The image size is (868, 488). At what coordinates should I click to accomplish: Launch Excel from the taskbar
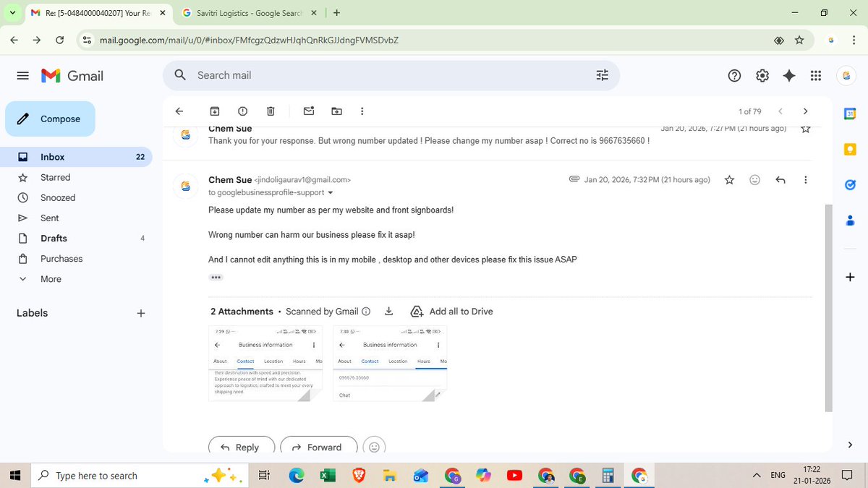[328, 475]
